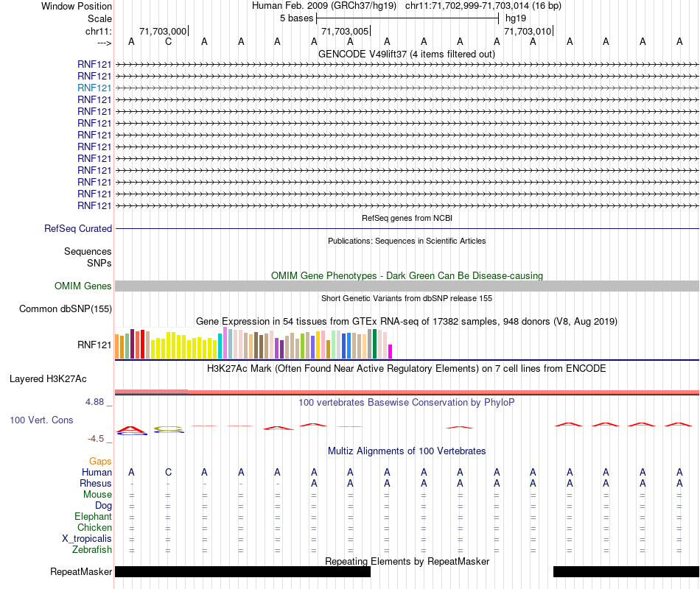The image size is (700, 589).
Task: Click the gray OMIM Genes bar
Action: pos(407,286)
